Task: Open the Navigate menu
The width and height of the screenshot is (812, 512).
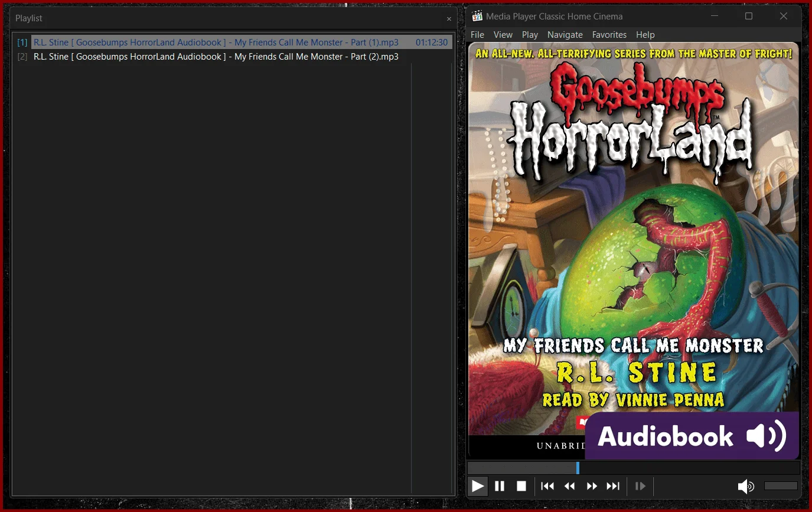Action: (565, 35)
